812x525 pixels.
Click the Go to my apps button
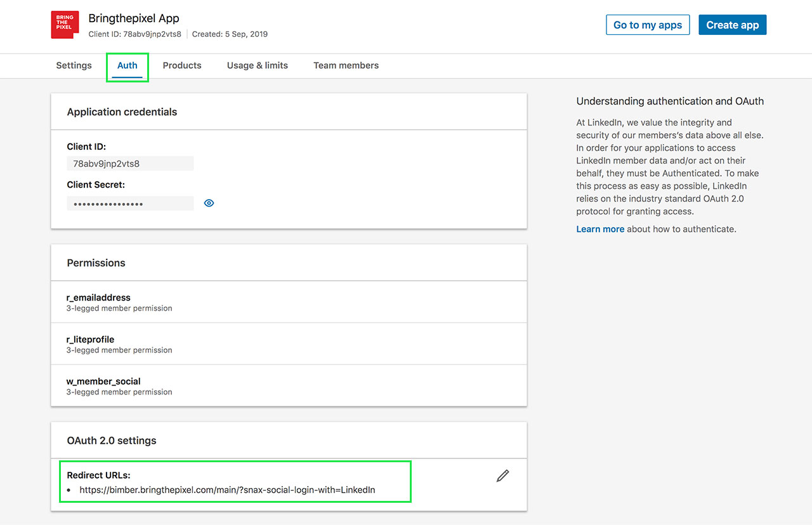coord(648,25)
